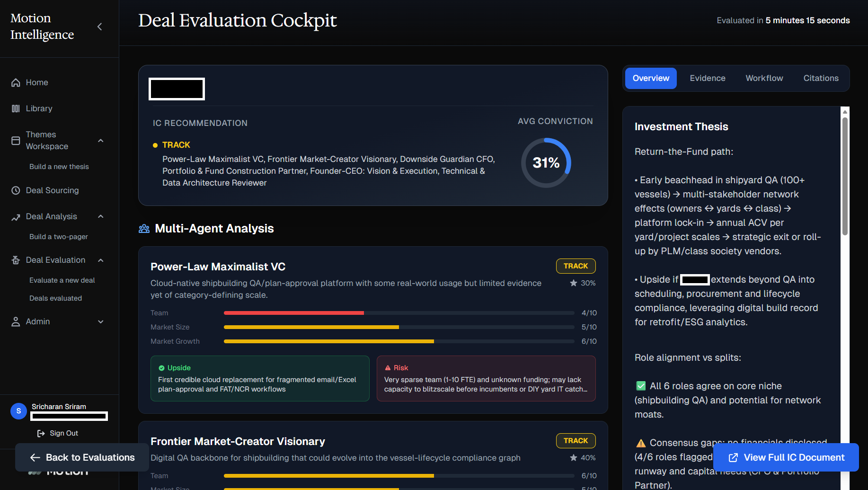Click the Back to Evaluations button
This screenshot has height=490, width=868.
(82, 457)
